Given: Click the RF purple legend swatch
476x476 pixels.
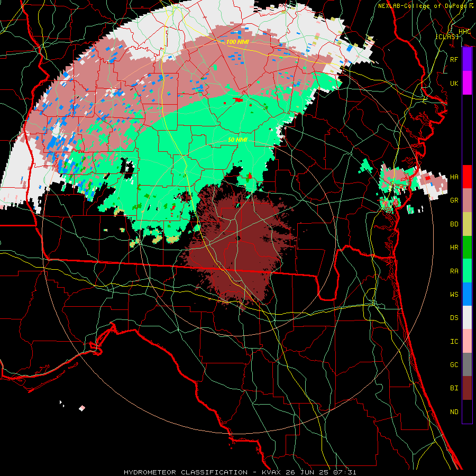Looking at the screenshot, I should 467,59.
